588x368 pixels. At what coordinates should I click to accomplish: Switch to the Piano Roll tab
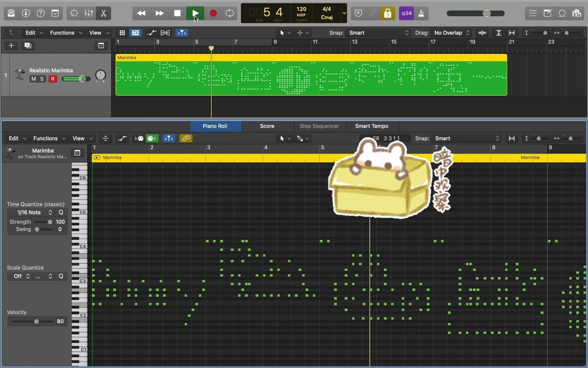click(x=215, y=126)
